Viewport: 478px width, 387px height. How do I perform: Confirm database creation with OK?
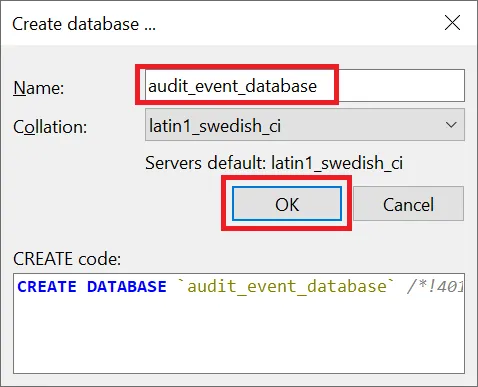point(287,204)
